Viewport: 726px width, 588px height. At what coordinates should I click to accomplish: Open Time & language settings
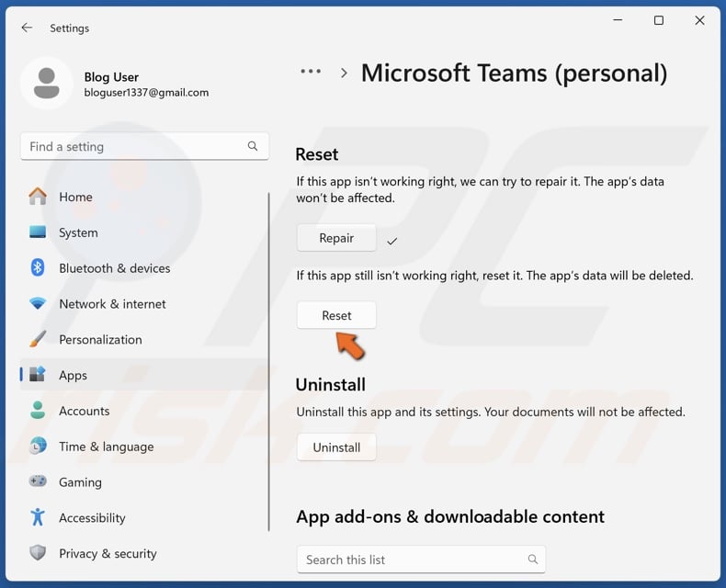click(x=106, y=447)
